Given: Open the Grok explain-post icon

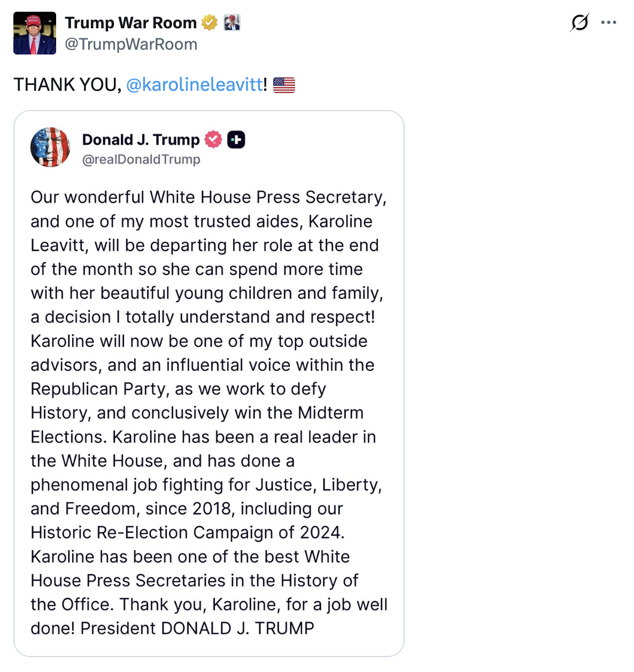Looking at the screenshot, I should 579,22.
